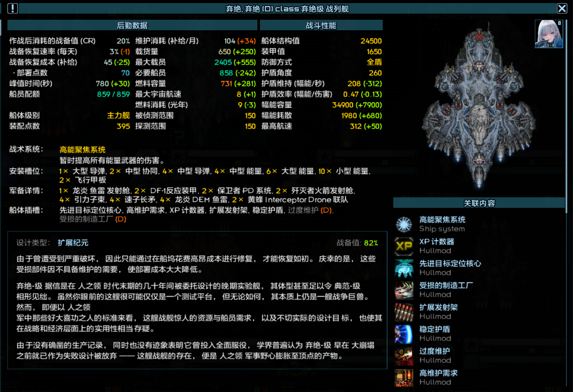Image resolution: width=573 pixels, height=392 pixels.
Task: Click the exclamation mark icon in title bar
Action: point(13,8)
